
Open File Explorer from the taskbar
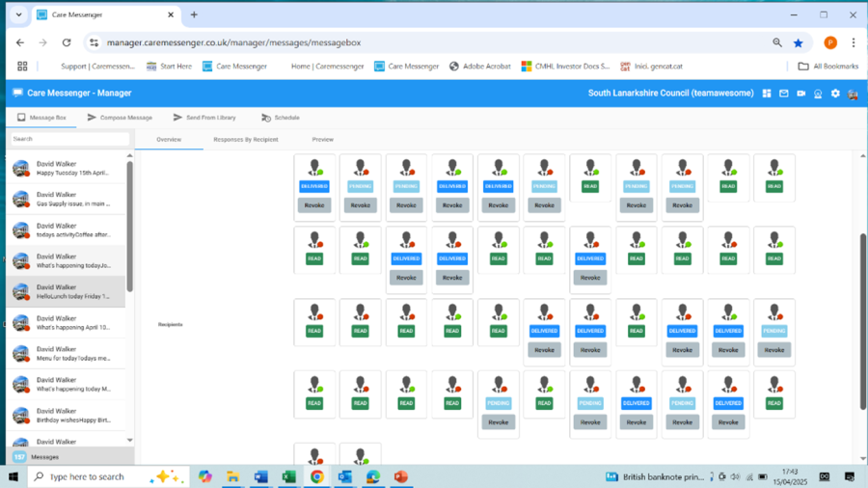[x=233, y=476]
